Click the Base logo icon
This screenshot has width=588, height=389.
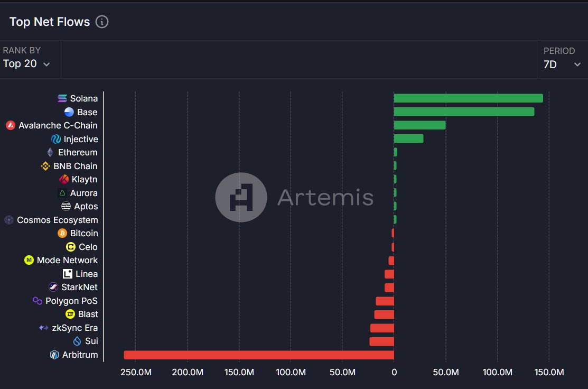(x=69, y=112)
